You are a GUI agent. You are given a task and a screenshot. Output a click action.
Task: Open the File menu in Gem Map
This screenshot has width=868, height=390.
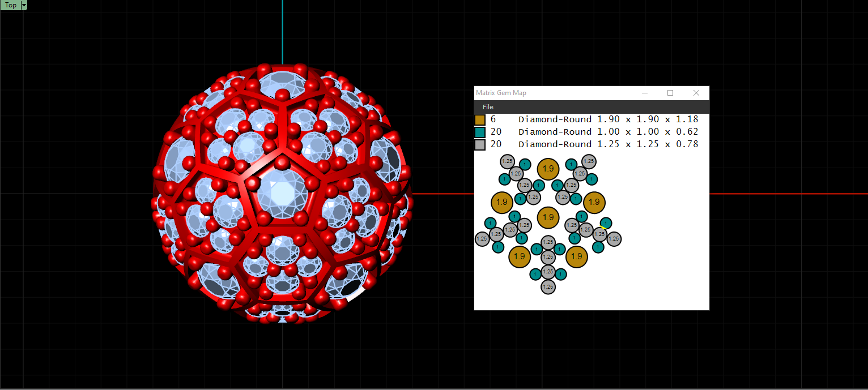tap(488, 107)
